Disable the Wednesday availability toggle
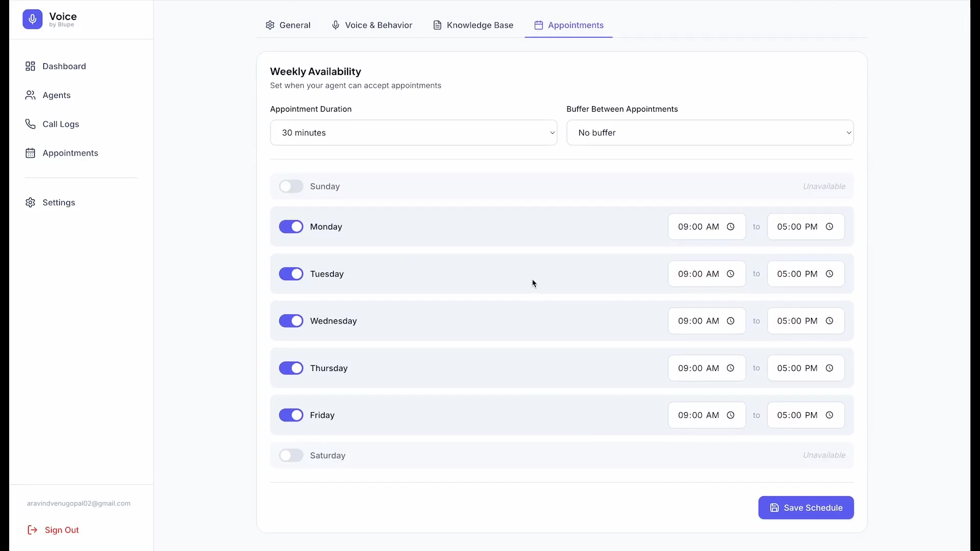The width and height of the screenshot is (980, 551). click(x=291, y=321)
